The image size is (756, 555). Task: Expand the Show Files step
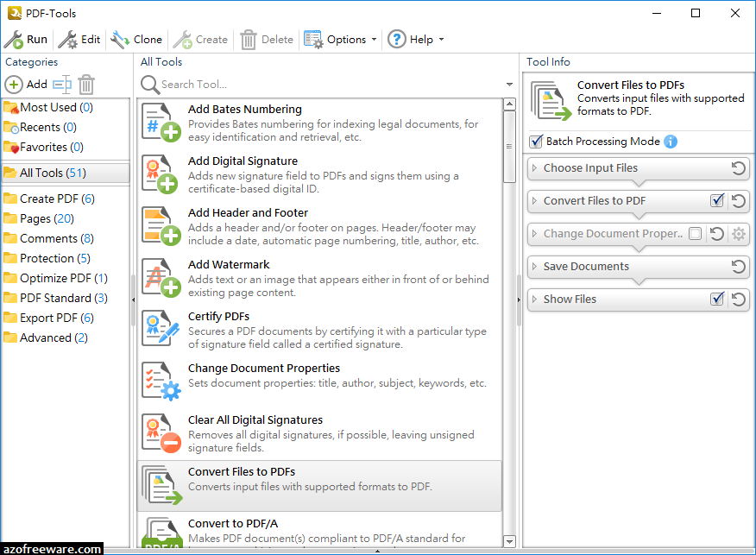[x=534, y=299]
